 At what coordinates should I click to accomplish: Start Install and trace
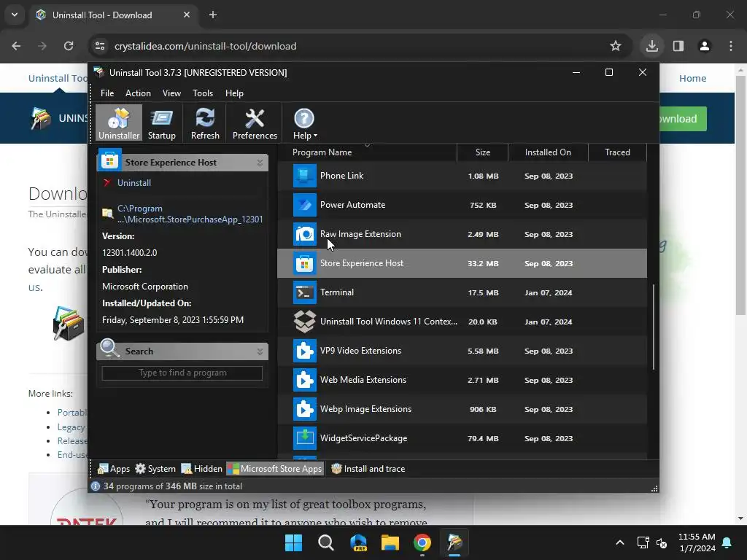[368, 469]
